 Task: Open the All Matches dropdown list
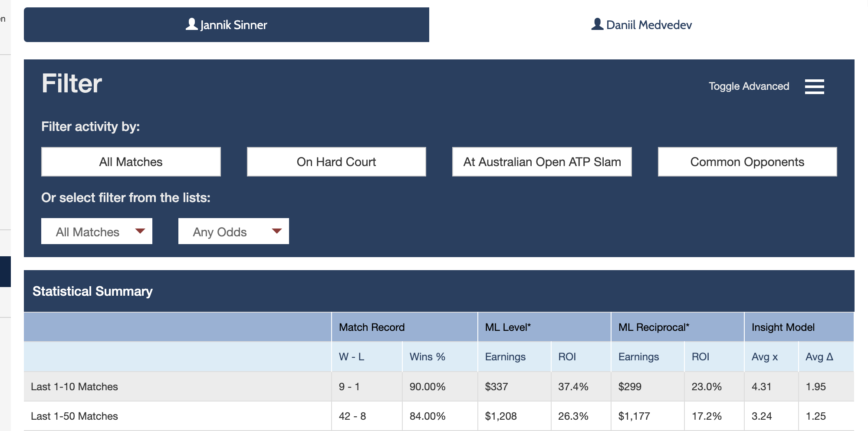(x=97, y=231)
